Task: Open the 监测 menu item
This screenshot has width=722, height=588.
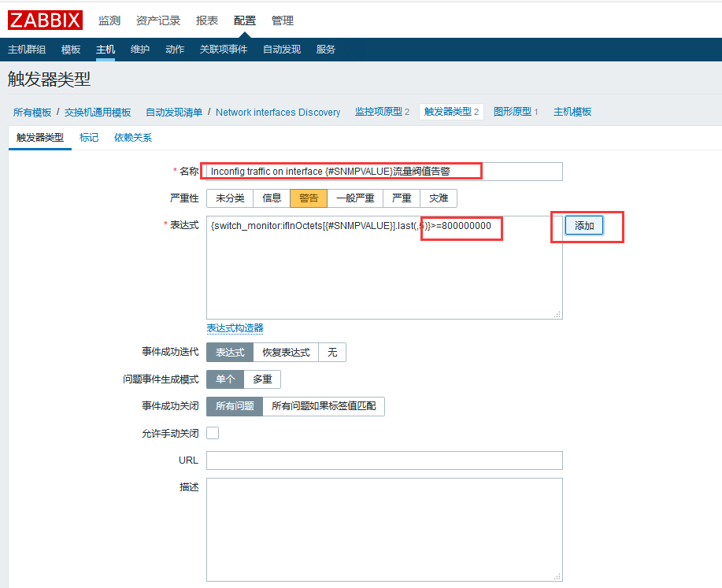Action: click(109, 20)
